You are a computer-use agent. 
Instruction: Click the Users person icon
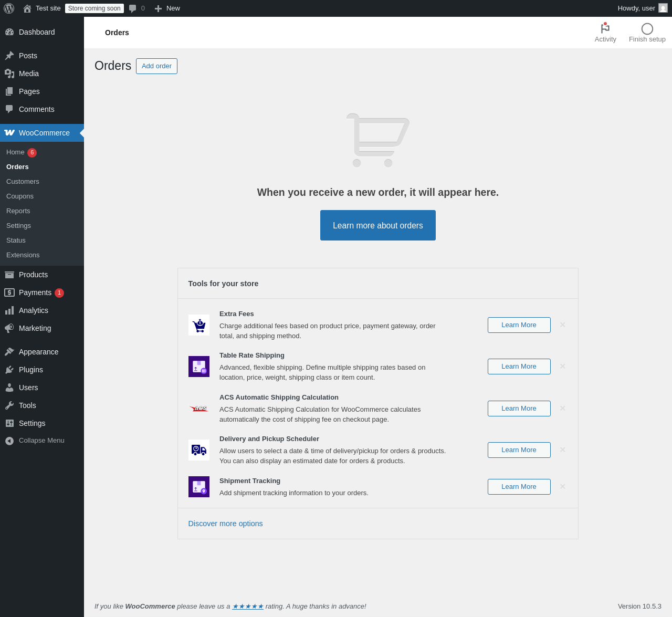(9, 388)
